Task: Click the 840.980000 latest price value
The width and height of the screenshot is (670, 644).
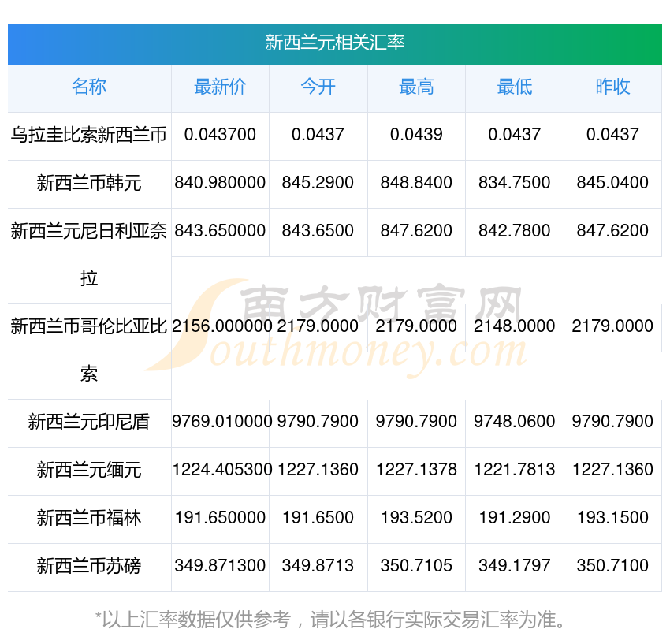Action: coord(220,183)
